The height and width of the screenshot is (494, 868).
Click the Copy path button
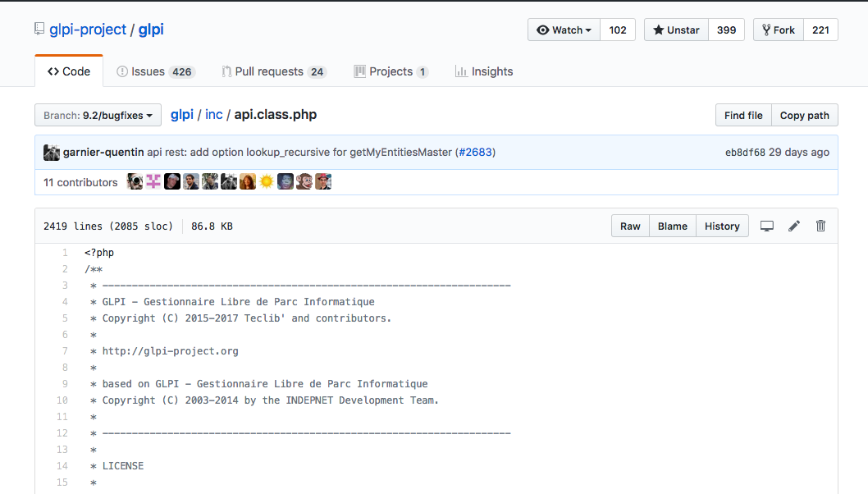pos(804,115)
